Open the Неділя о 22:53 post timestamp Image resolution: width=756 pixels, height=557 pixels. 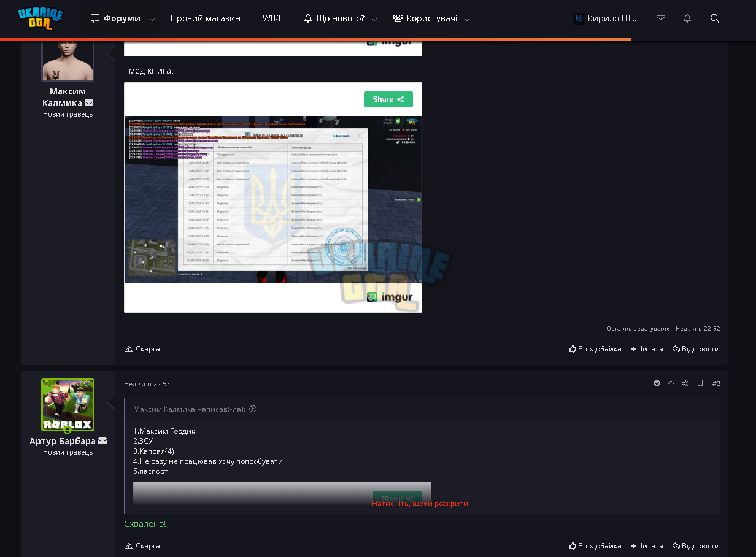click(x=147, y=384)
